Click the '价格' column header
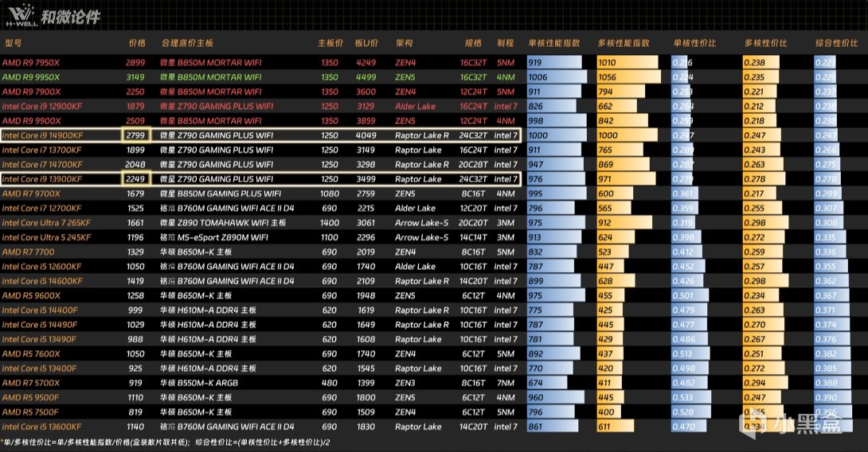 point(137,43)
